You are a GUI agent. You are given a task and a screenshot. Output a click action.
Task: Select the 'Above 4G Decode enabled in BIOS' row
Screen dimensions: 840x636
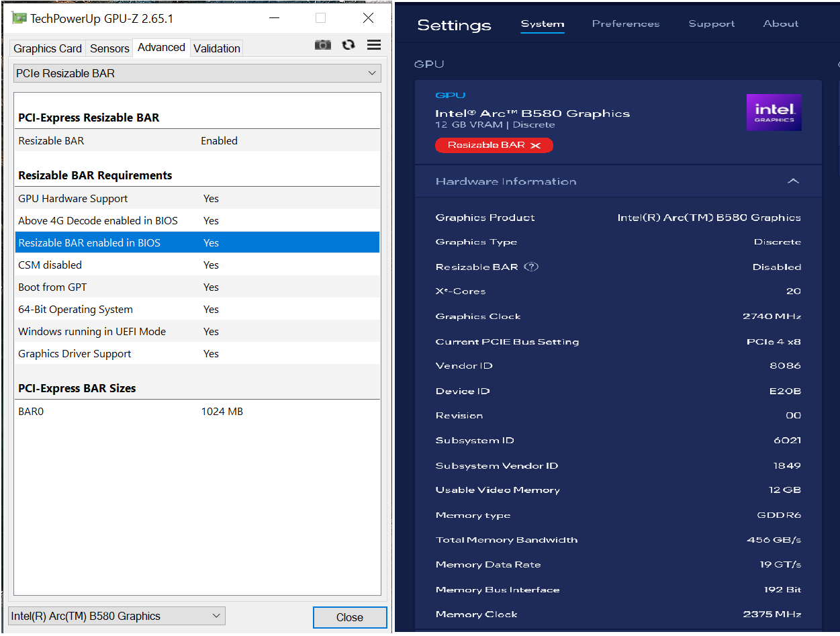click(x=197, y=220)
